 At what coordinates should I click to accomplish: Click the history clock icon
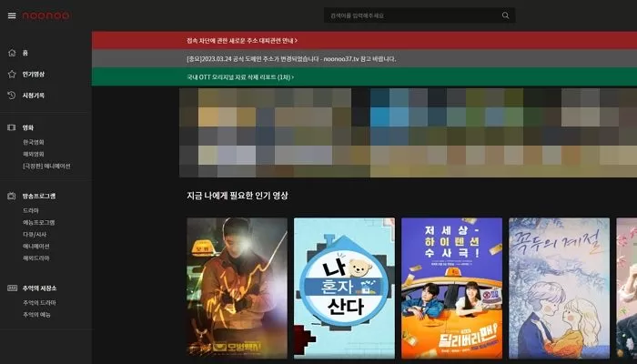(12, 95)
